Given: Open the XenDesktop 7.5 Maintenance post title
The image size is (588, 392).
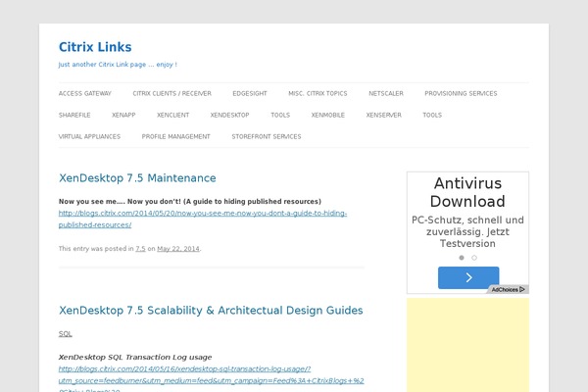Looking at the screenshot, I should pyautogui.click(x=137, y=177).
